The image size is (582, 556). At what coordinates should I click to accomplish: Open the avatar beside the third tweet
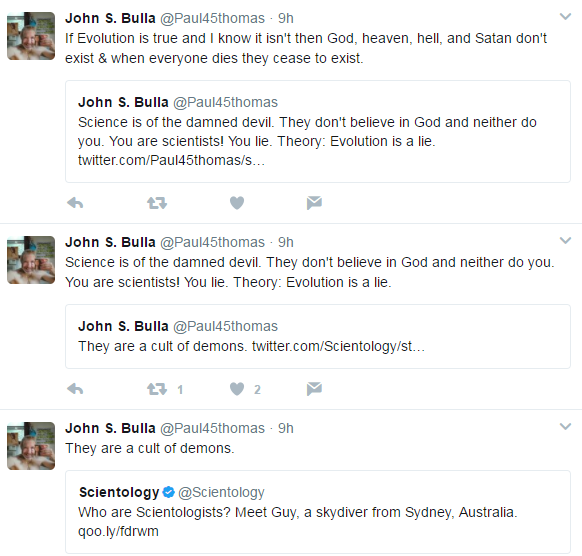[x=31, y=446]
